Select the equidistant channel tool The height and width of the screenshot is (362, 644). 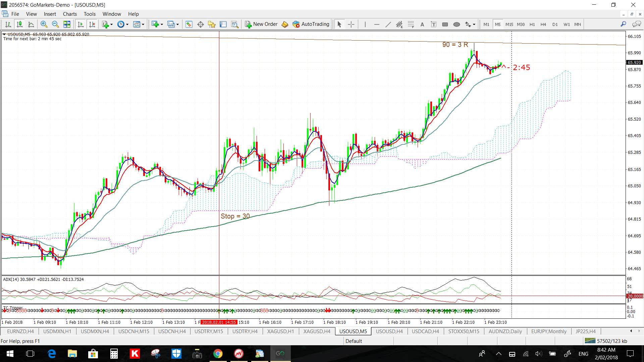[x=399, y=24]
